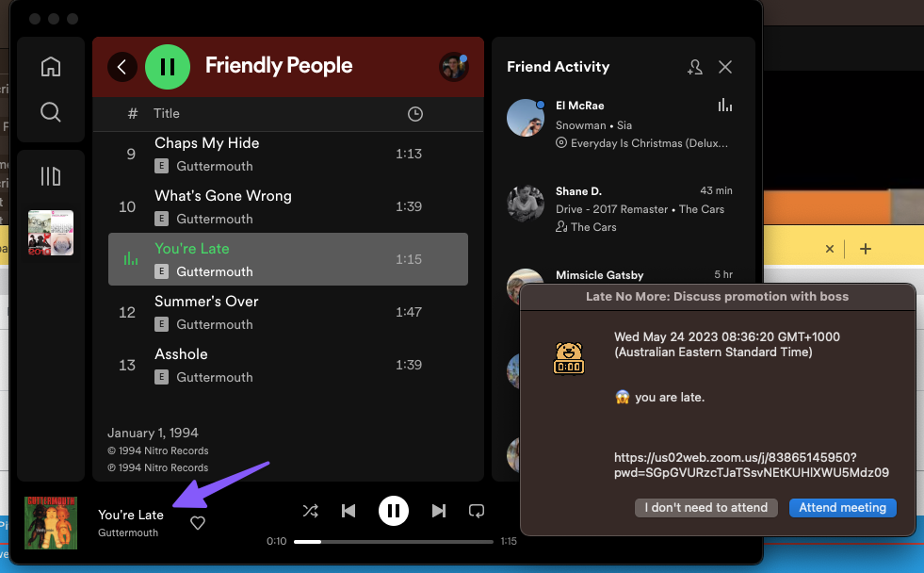This screenshot has height=573, width=924.
Task: Select the Title column header
Action: (x=166, y=113)
